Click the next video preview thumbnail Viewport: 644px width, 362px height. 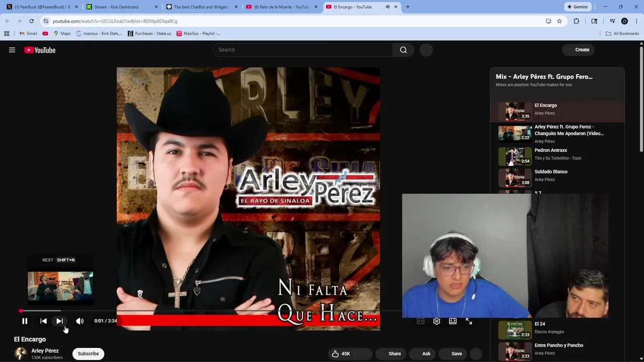60,286
